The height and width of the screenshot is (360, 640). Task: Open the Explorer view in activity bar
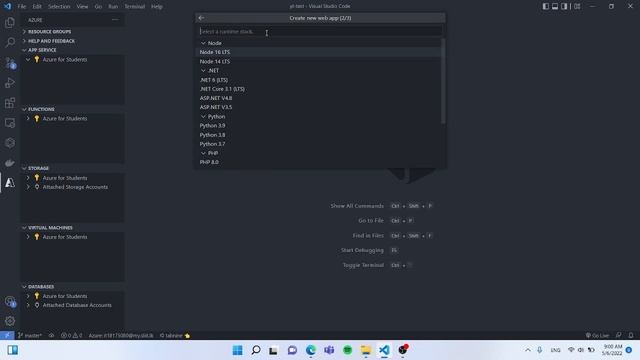point(10,22)
